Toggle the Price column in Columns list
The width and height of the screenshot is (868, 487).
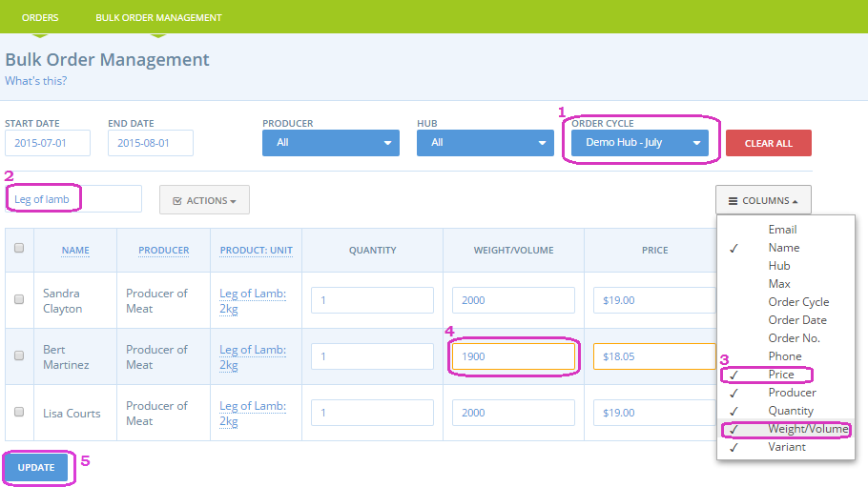pos(781,375)
